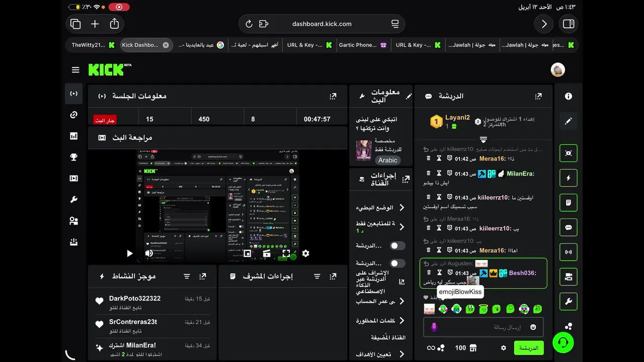Delete Meraa16's 01:42 chat message
This screenshot has width=644, height=362.
[428, 158]
